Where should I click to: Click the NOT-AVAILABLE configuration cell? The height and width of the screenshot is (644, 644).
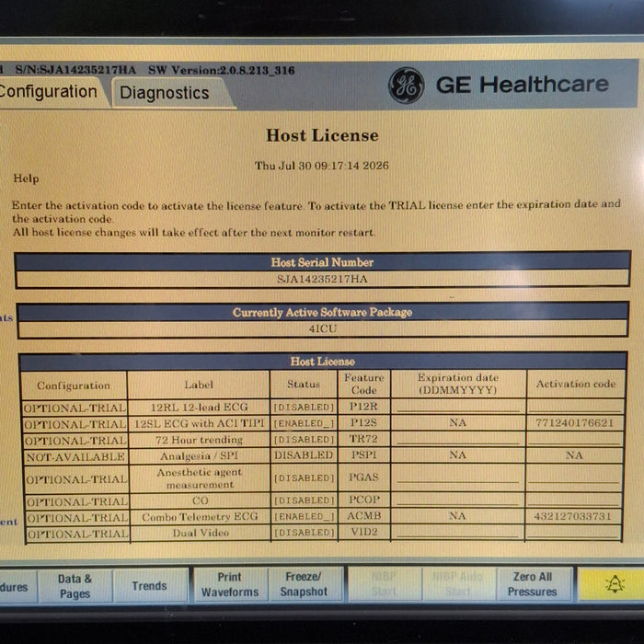(x=75, y=456)
